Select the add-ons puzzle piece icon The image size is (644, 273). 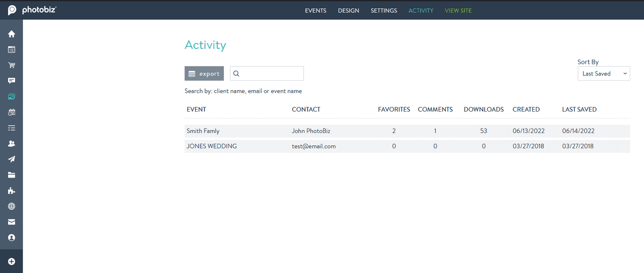pos(11,191)
